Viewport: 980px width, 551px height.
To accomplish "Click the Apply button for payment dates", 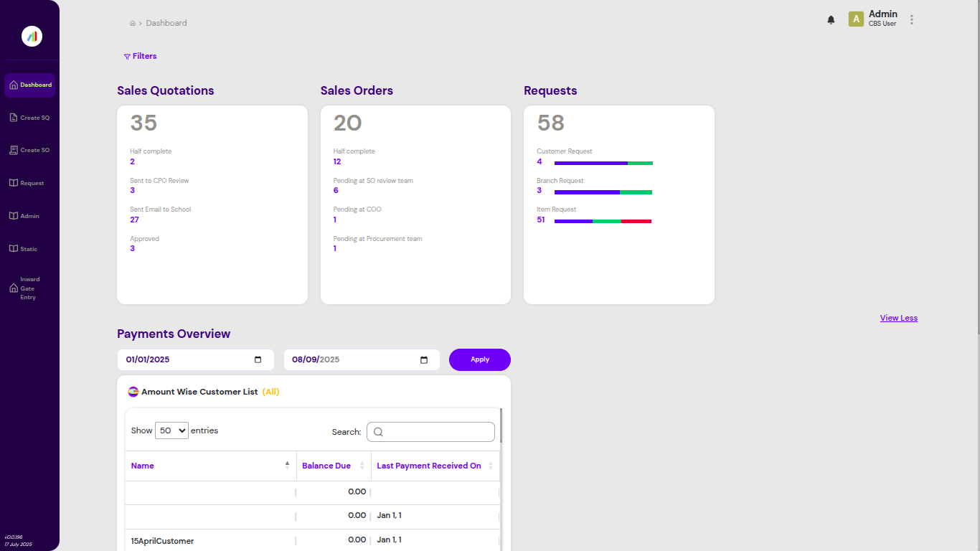I will tap(479, 359).
